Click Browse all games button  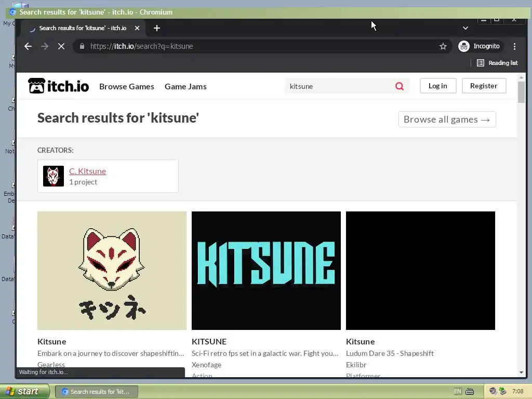[447, 119]
